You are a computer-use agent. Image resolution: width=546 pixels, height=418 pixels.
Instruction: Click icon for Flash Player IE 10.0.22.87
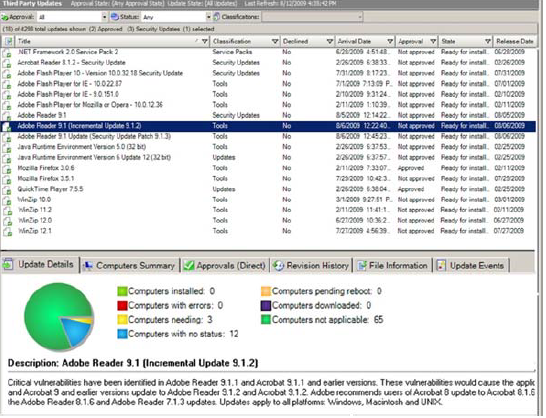[7, 84]
